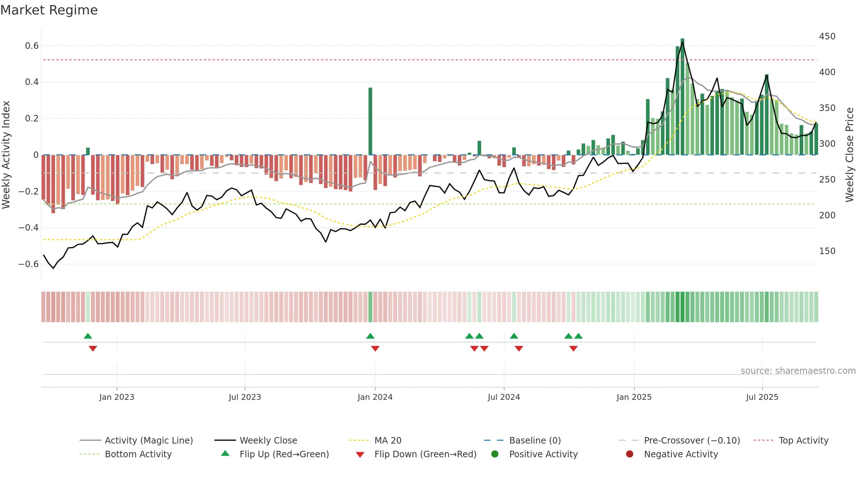
Task: Click the flip-down red triangle near Jan 2024
Action: click(x=375, y=348)
